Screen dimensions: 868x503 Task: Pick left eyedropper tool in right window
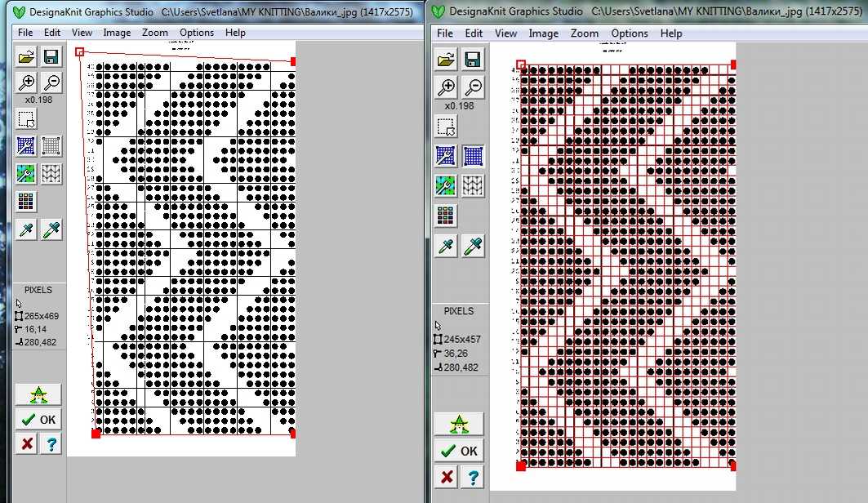pos(446,246)
